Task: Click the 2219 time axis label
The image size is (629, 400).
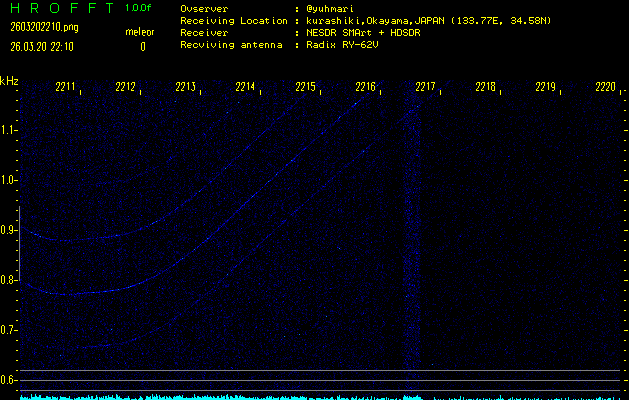Action: point(545,88)
